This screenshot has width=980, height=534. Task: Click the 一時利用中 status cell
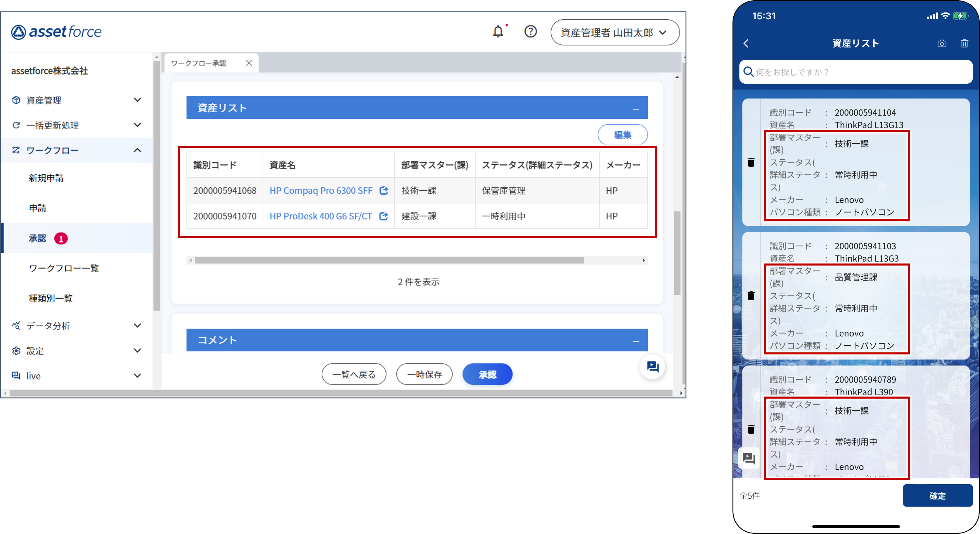tap(537, 216)
